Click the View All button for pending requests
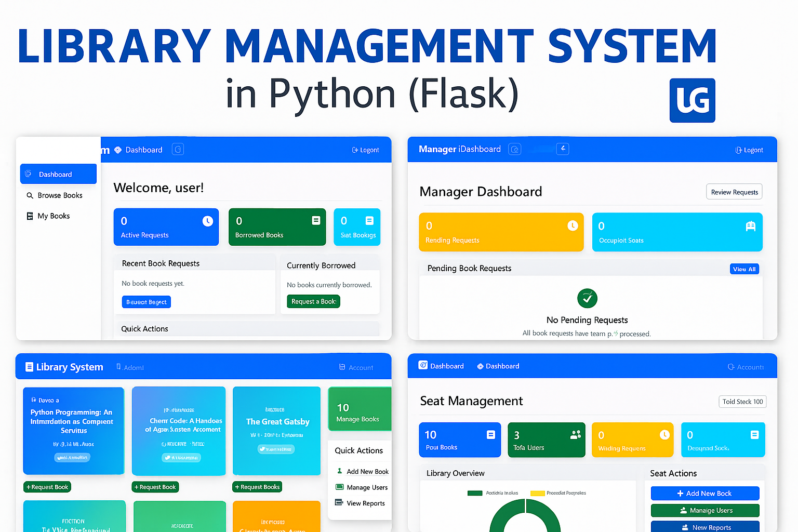 coord(744,269)
